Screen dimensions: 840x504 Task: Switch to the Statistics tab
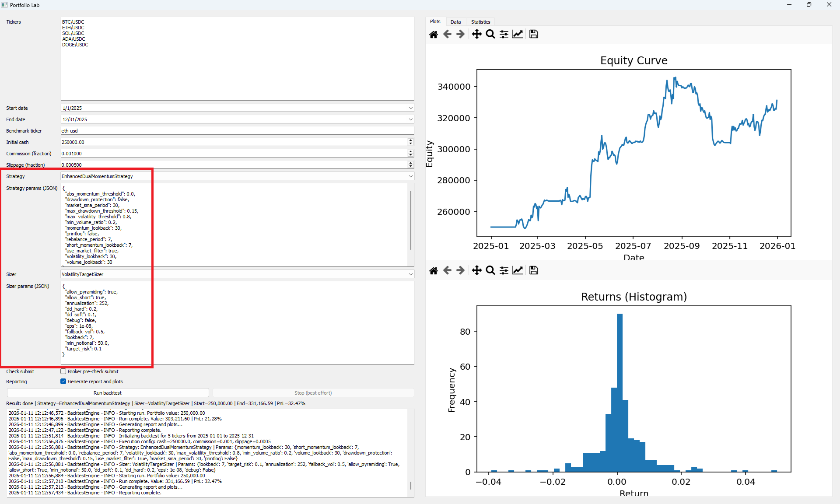tap(480, 21)
